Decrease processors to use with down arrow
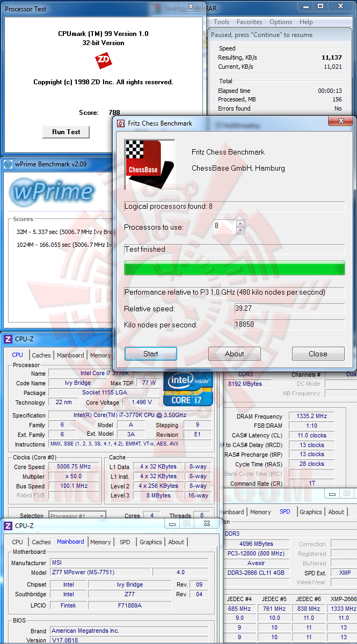This screenshot has height=644, width=357. (x=240, y=230)
